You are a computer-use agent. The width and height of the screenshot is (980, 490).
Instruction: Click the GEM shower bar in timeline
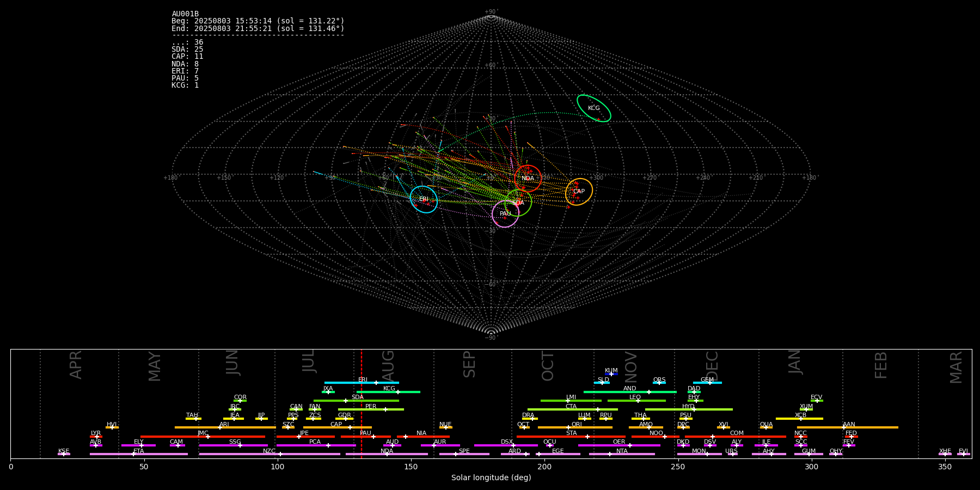707,383
